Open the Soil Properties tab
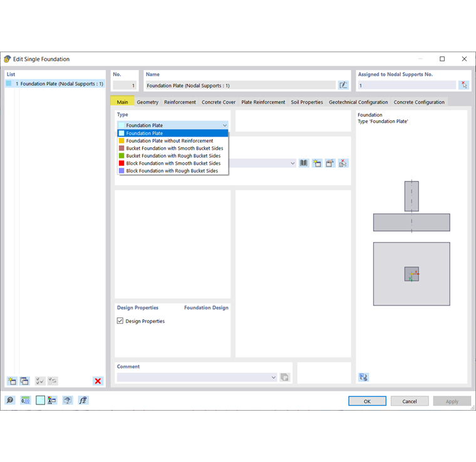Screen dimensions: 476x462 tap(307, 102)
